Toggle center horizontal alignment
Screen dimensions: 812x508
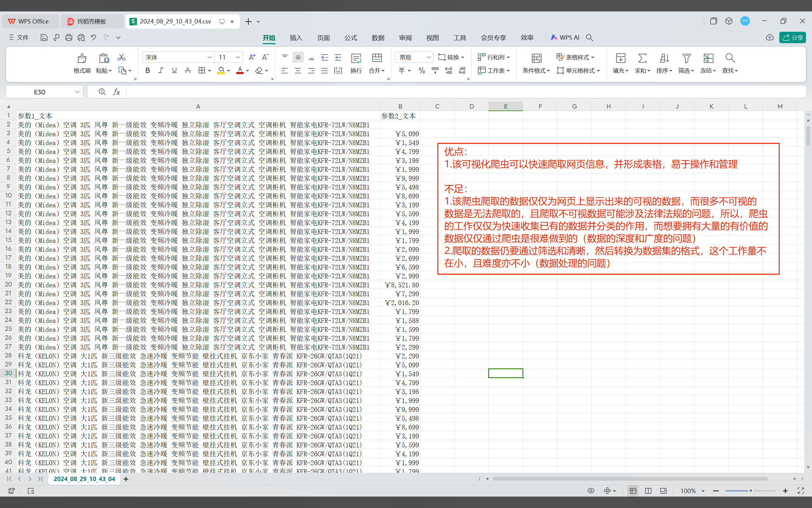point(298,70)
